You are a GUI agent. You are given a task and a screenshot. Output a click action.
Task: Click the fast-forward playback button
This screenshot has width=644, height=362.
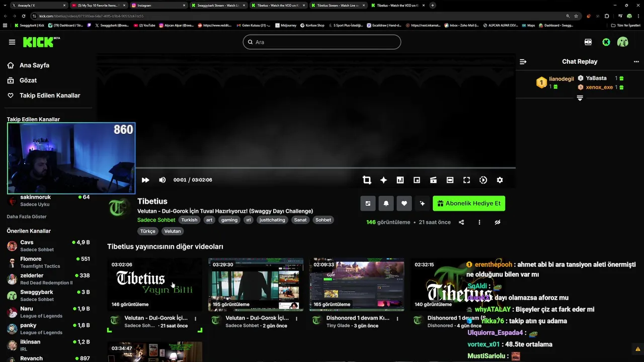pos(145,180)
